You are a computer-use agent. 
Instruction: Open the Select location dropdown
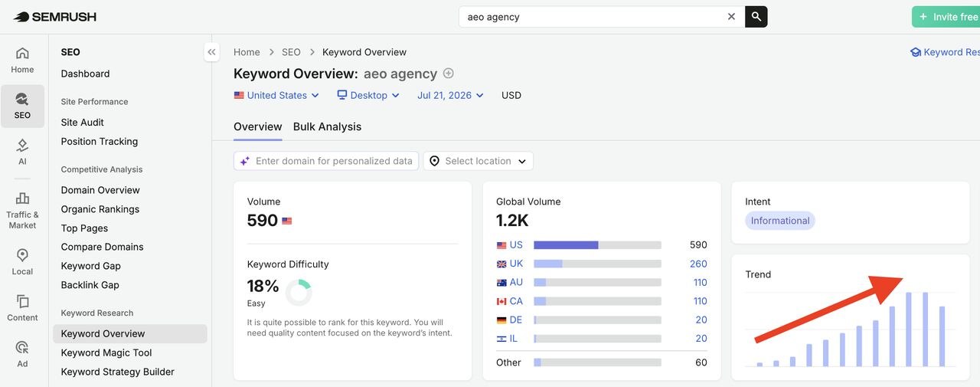click(479, 161)
